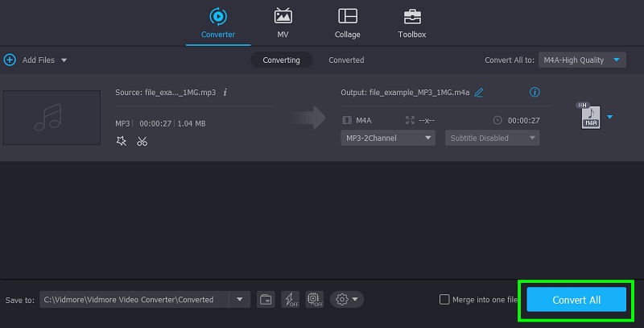Viewport: 644px width, 328px height.
Task: Click the source file info icon
Action: coord(225,92)
